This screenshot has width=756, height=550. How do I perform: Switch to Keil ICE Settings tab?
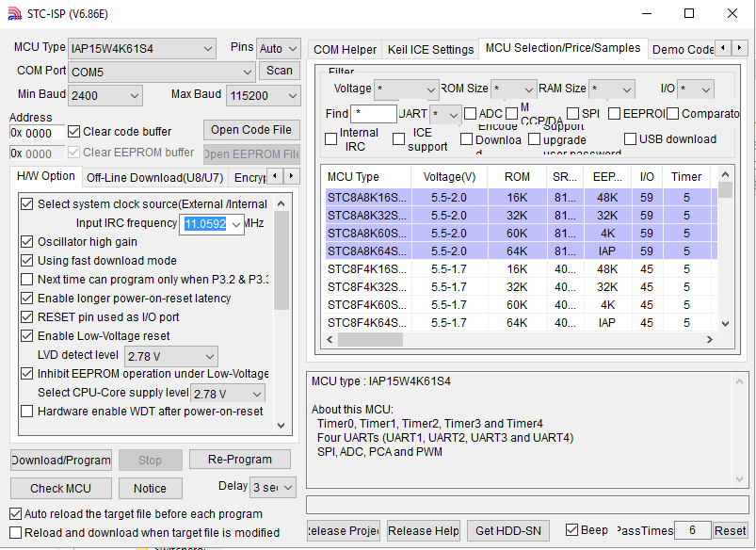(430, 50)
